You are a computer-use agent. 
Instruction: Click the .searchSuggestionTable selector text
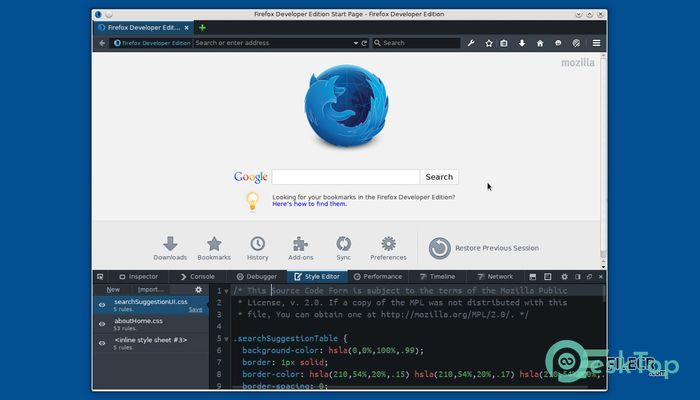point(286,338)
